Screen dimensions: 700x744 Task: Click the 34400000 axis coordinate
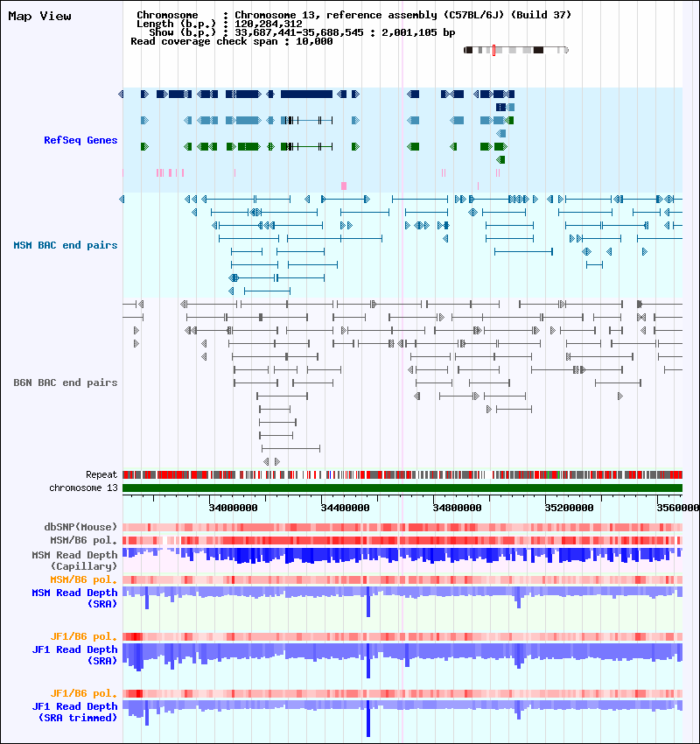[x=345, y=508]
